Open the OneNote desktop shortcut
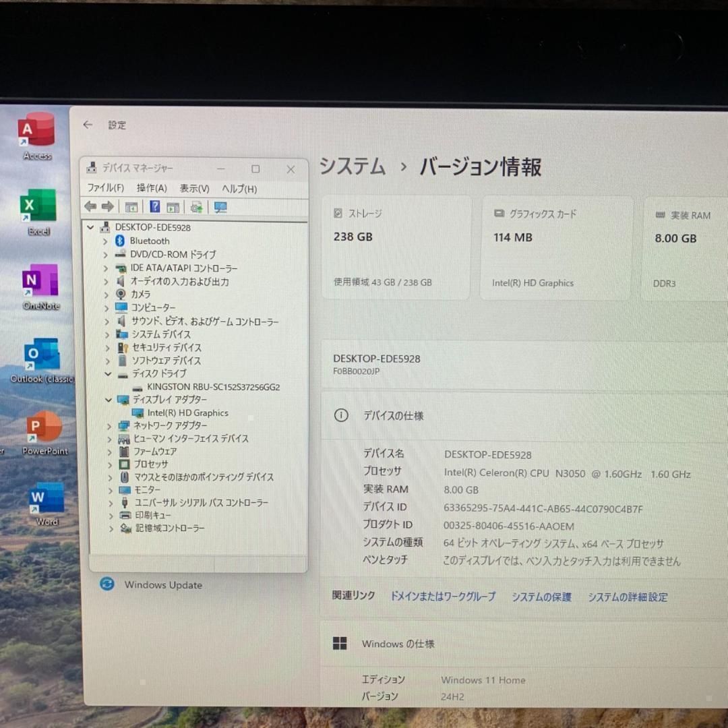 pyautogui.click(x=40, y=286)
